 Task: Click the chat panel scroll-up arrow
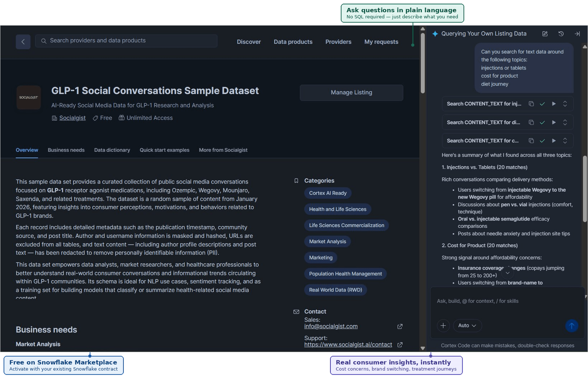click(x=585, y=47)
